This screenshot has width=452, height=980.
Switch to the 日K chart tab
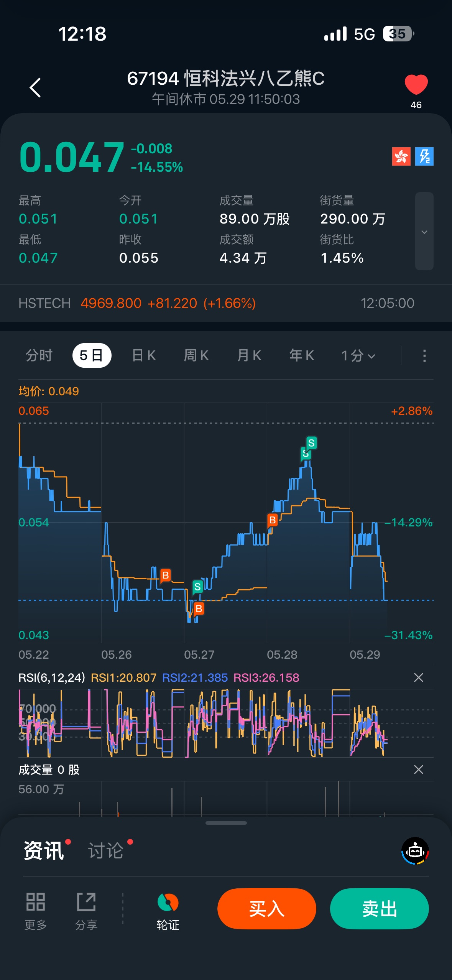pyautogui.click(x=144, y=355)
